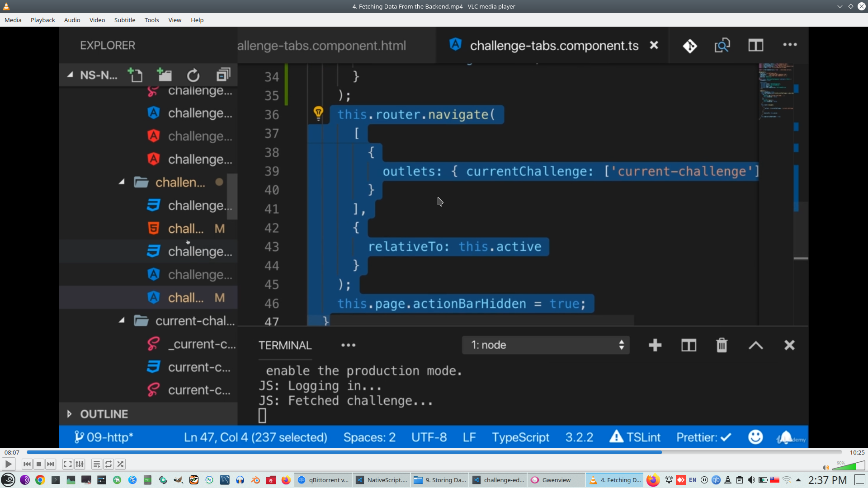This screenshot has width=868, height=488.
Task: Open the Tools menu
Action: pyautogui.click(x=151, y=20)
